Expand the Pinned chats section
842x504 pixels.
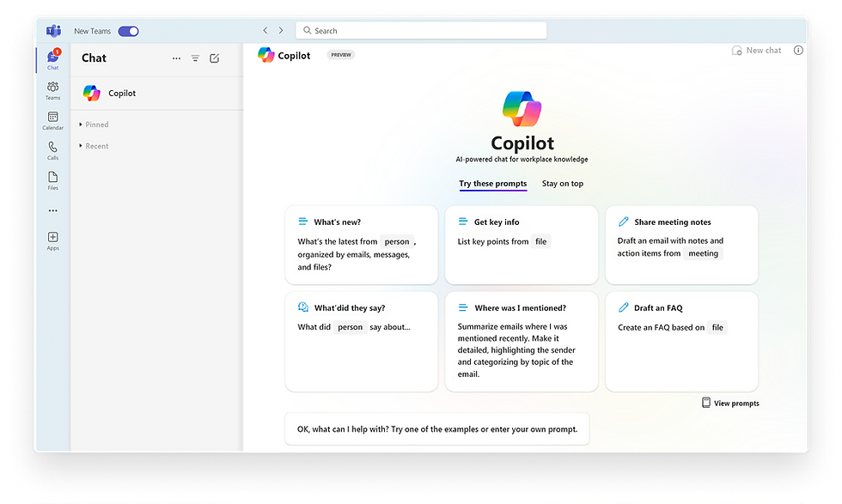(x=94, y=124)
